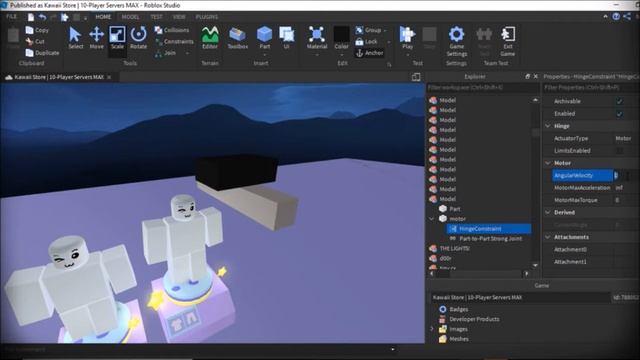Activate the Move tool
Image resolution: width=640 pixels, height=360 pixels.
click(x=96, y=38)
